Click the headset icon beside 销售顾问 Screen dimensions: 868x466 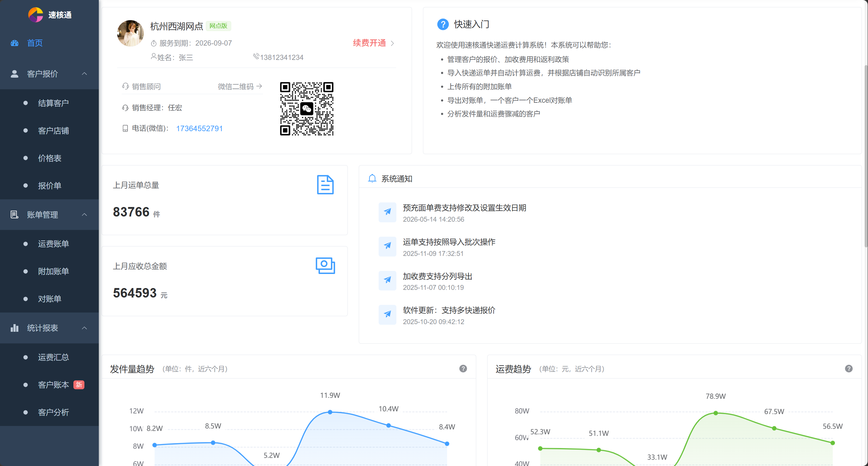point(125,87)
